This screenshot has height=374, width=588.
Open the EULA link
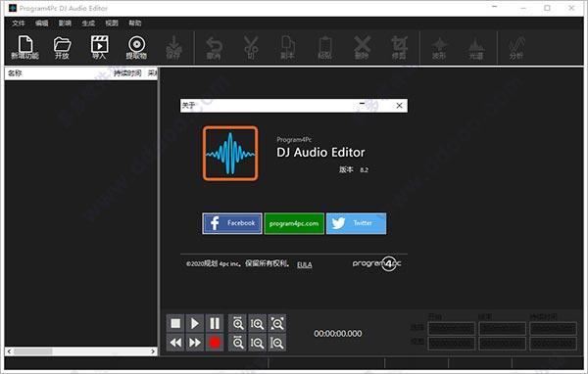(x=304, y=264)
